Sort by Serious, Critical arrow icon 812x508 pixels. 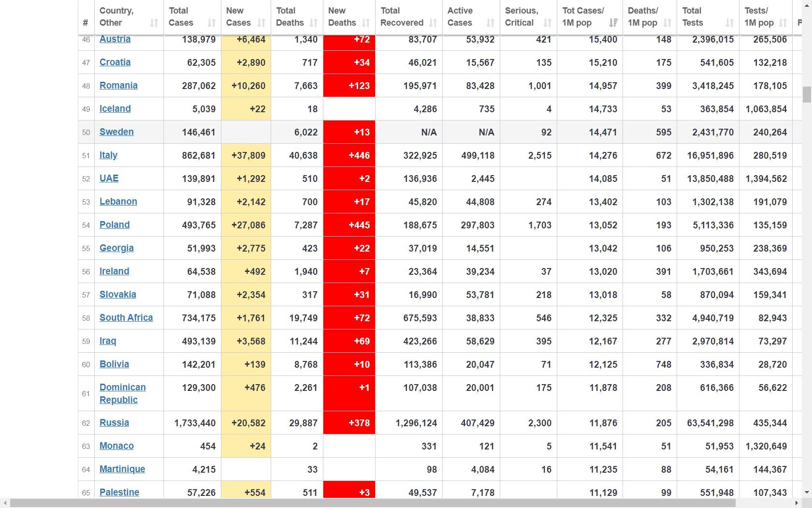[548, 23]
